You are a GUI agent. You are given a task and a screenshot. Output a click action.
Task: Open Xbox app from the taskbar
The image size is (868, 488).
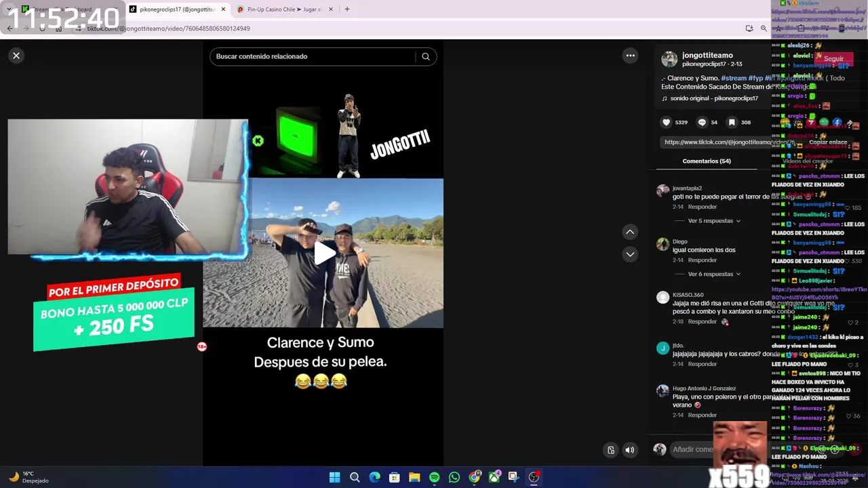(x=494, y=477)
